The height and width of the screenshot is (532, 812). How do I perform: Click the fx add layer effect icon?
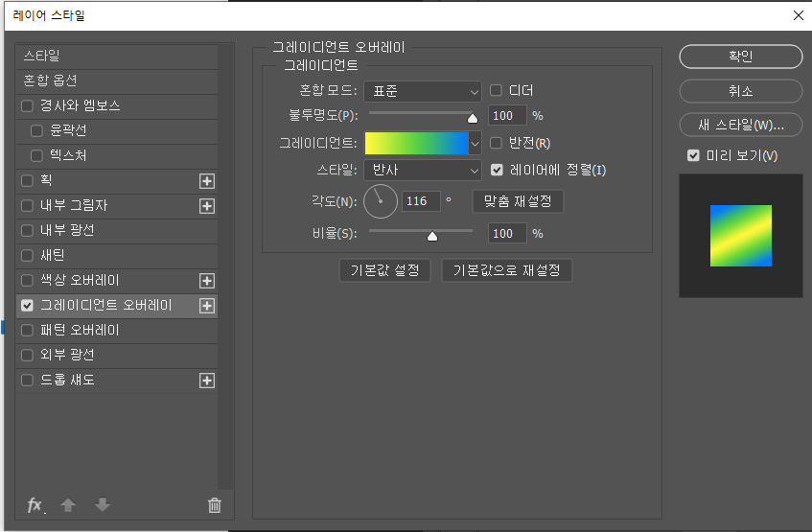click(35, 505)
